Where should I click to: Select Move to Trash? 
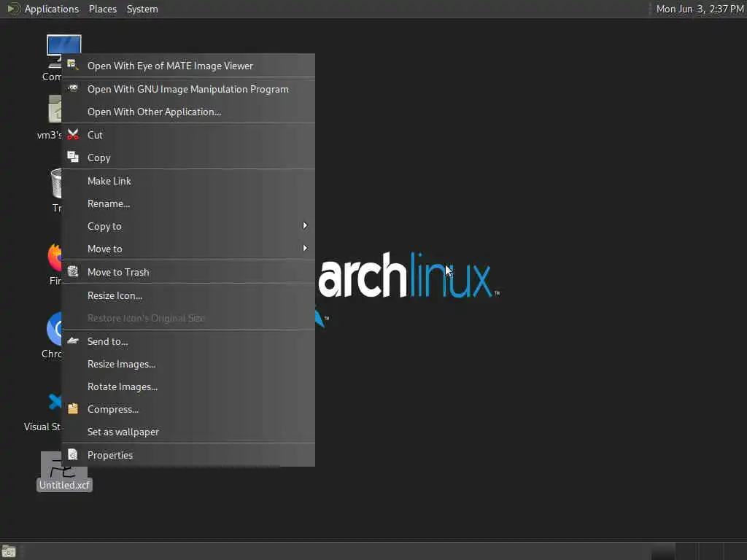(x=188, y=273)
